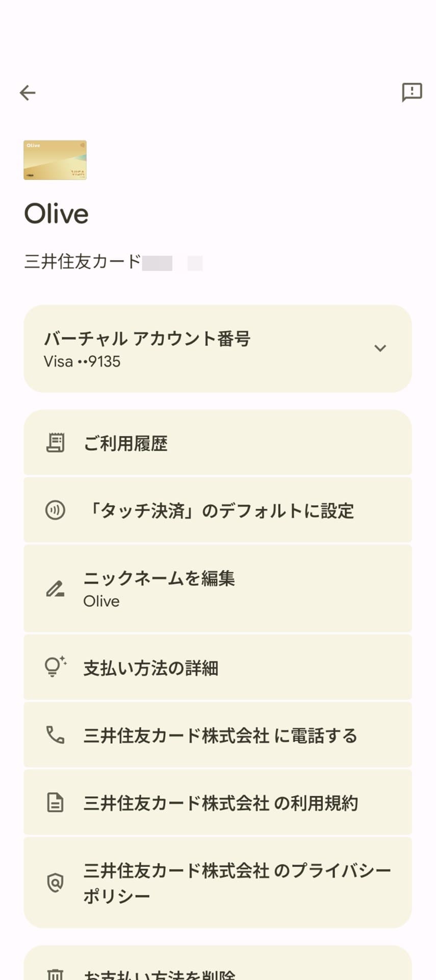Screen dimensions: 436x980
Task: Click the privacy shield icon
Action: (x=55, y=883)
